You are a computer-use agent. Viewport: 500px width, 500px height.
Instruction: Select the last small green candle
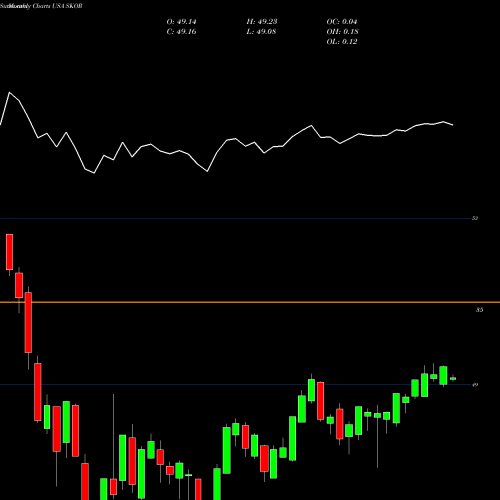tap(453, 378)
